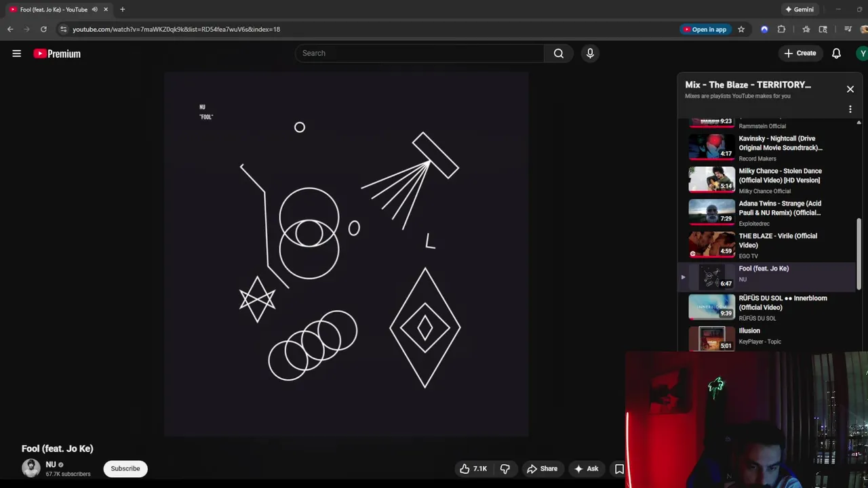Click NU channel name link
Viewport: 868px width, 488px height.
51,464
